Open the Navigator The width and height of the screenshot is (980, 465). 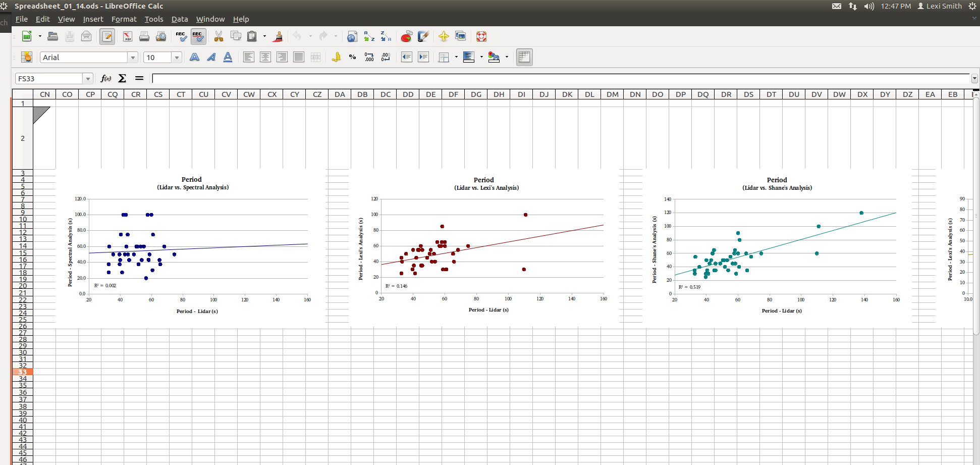(x=444, y=36)
